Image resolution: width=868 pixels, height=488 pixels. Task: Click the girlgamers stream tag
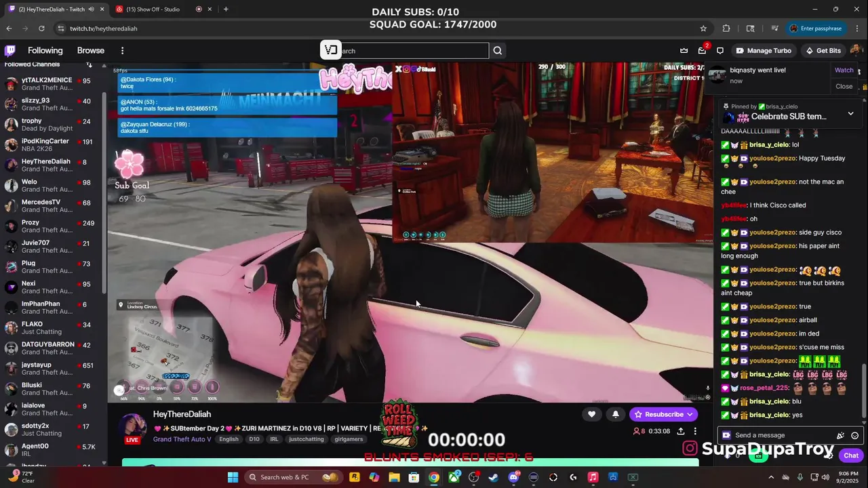tap(349, 439)
